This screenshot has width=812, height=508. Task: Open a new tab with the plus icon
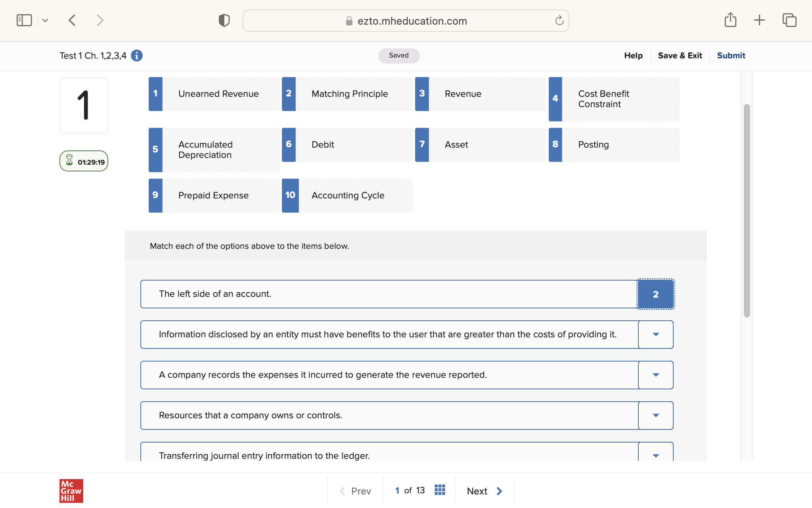(759, 20)
